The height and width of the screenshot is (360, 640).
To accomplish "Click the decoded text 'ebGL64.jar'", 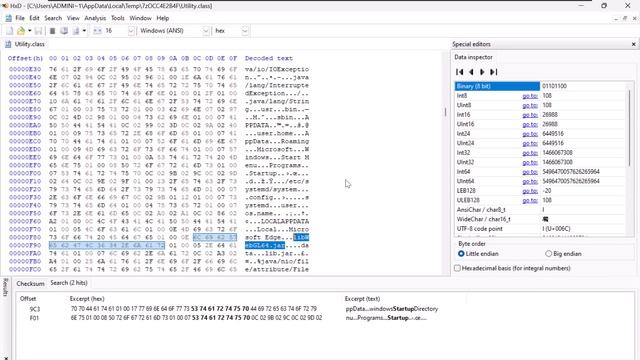I will [265, 245].
